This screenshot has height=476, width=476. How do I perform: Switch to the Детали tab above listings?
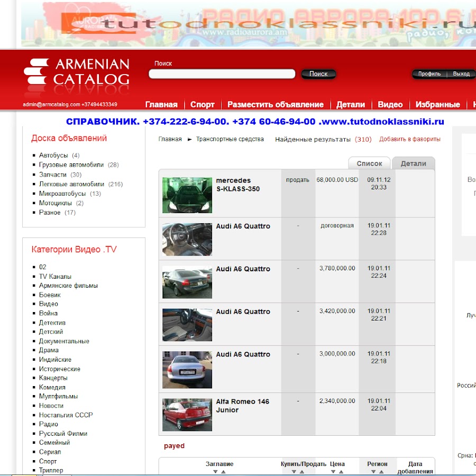tap(413, 163)
